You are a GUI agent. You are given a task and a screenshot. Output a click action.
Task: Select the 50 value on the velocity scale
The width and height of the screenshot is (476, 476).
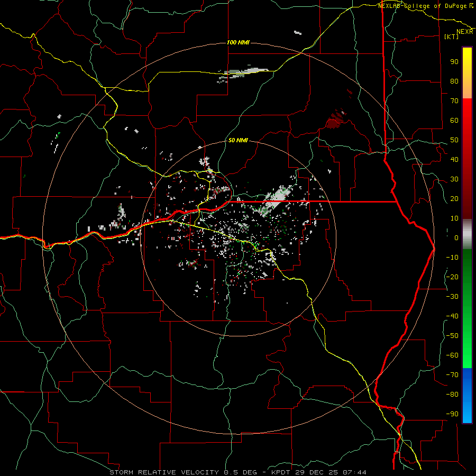454,140
